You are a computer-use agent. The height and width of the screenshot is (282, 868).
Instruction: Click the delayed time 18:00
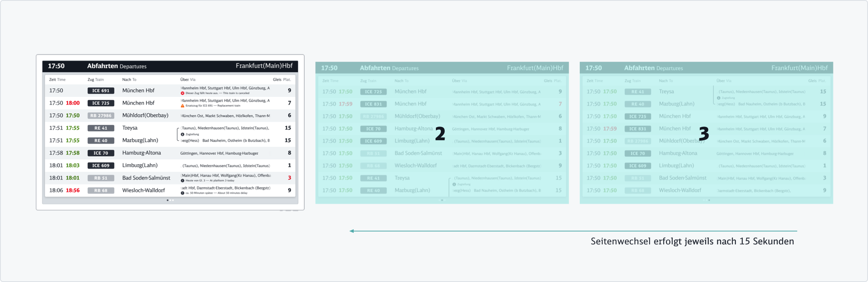tap(73, 103)
